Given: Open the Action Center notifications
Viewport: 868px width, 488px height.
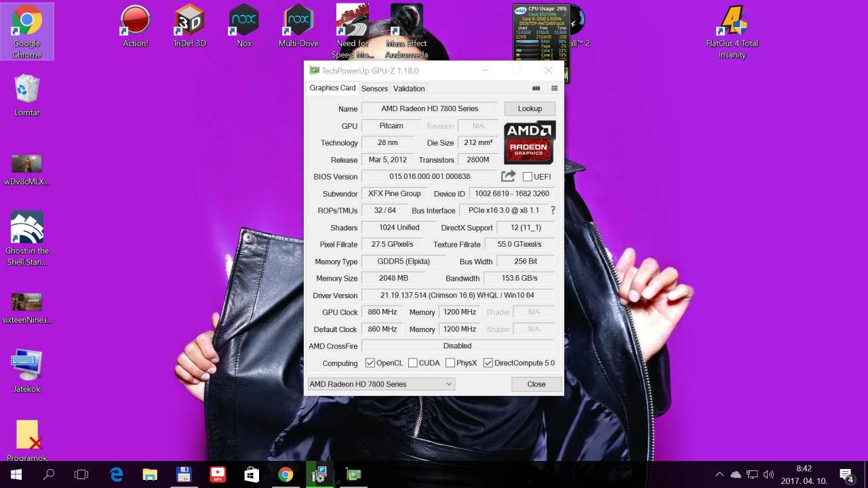Looking at the screenshot, I should (846, 474).
